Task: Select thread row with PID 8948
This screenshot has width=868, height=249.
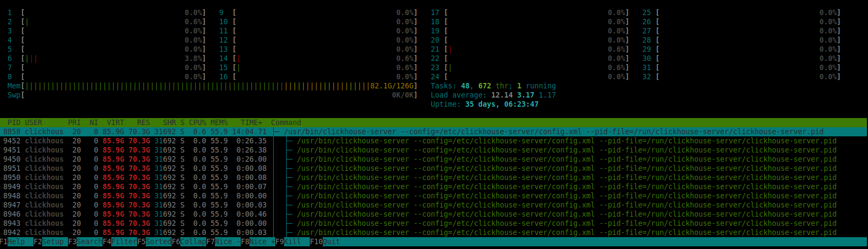Action: [x=434, y=196]
